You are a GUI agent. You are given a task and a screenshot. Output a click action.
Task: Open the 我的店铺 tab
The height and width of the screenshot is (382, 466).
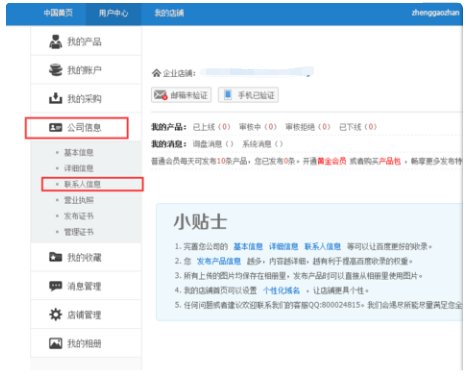[169, 13]
